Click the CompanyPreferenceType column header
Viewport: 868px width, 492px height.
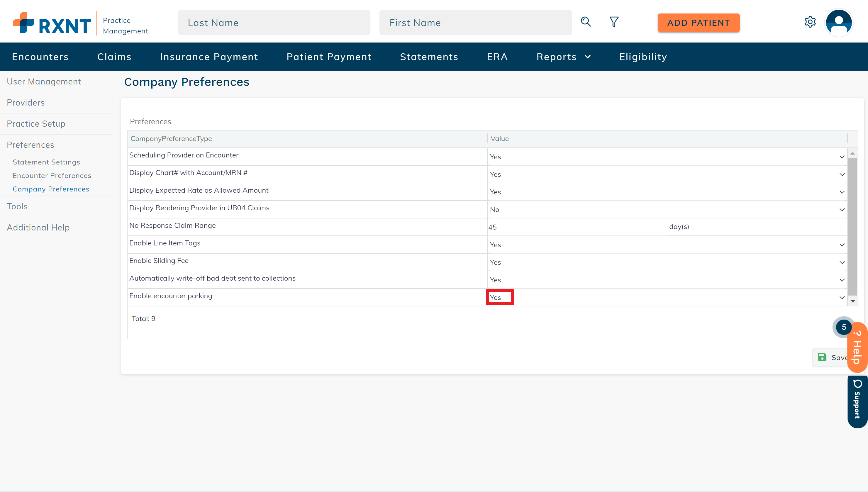click(x=171, y=139)
